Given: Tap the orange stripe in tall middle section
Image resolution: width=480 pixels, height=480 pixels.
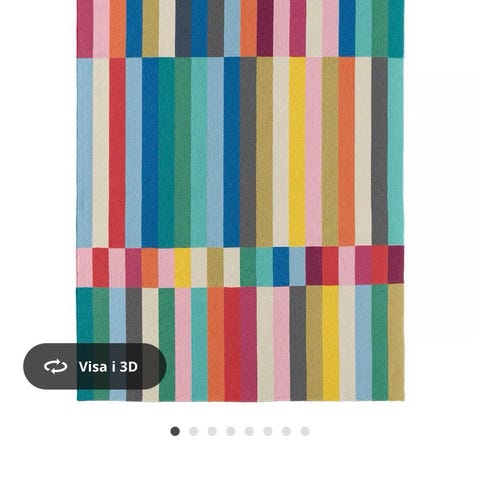Looking at the screenshot, I should [347, 151].
